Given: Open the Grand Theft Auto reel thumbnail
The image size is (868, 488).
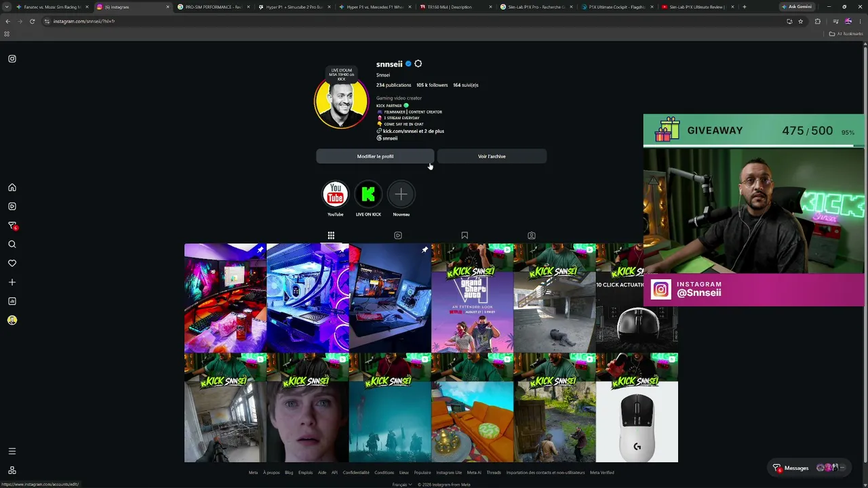Looking at the screenshot, I should pyautogui.click(x=472, y=298).
